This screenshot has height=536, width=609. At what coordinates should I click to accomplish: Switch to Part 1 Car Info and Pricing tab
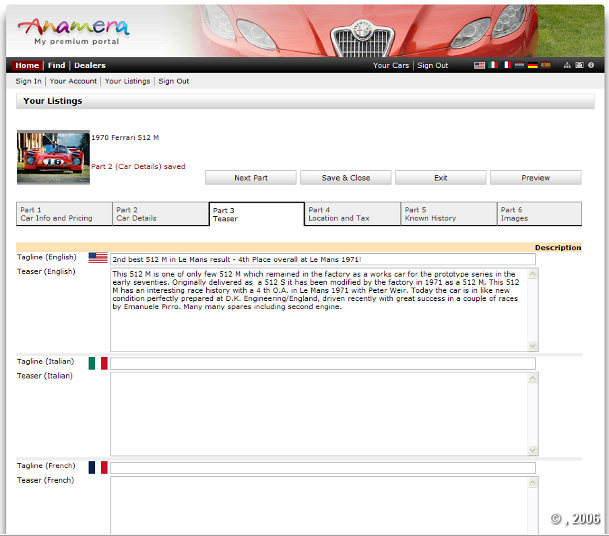point(64,214)
